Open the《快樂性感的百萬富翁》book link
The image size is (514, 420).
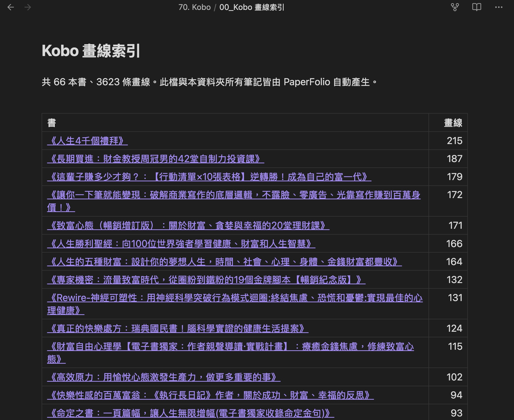(210, 395)
